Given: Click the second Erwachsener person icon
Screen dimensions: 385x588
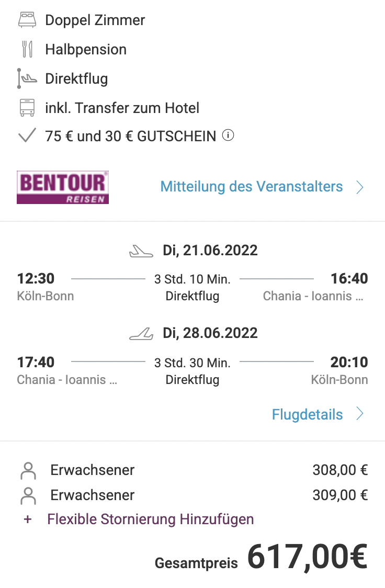Looking at the screenshot, I should [28, 496].
